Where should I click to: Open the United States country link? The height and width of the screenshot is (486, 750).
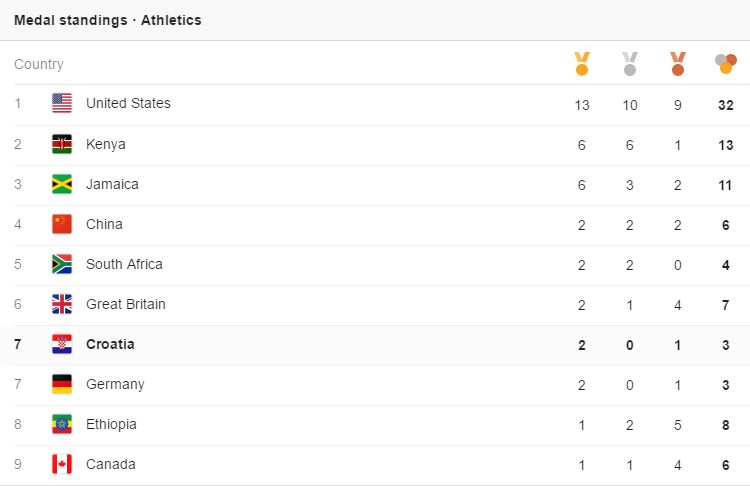tap(128, 103)
